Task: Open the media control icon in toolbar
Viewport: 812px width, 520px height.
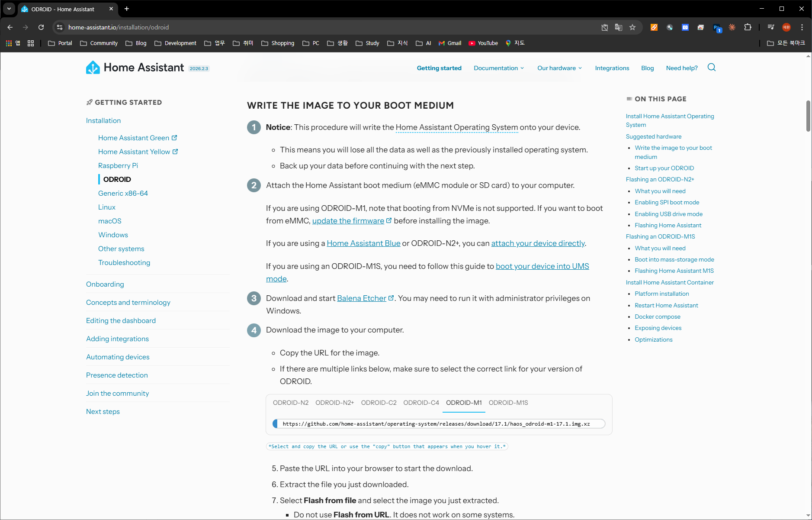Action: coord(771,27)
